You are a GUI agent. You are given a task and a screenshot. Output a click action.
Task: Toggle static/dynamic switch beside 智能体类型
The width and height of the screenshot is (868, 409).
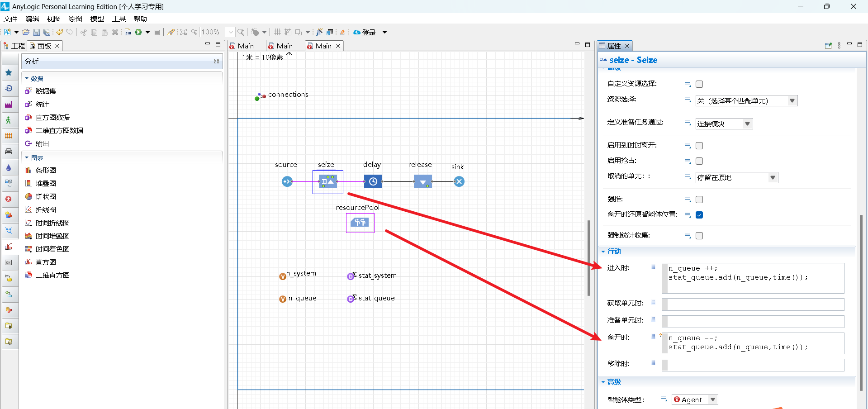664,399
